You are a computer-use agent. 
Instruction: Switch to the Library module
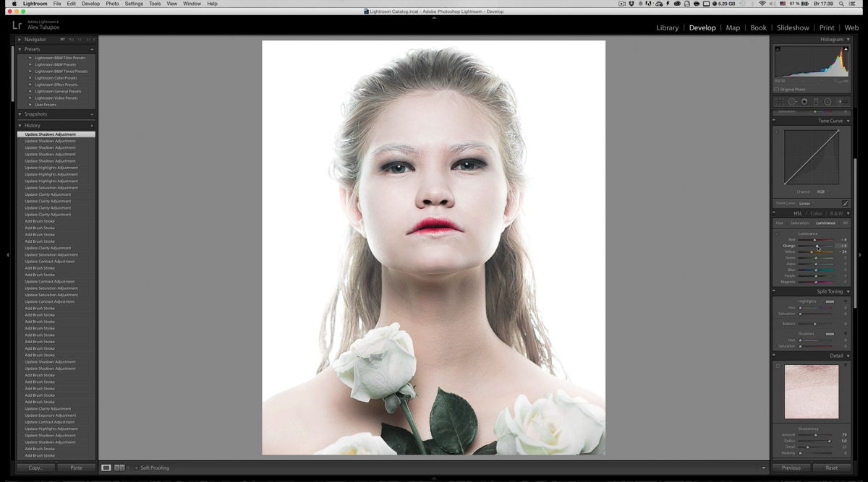(667, 27)
